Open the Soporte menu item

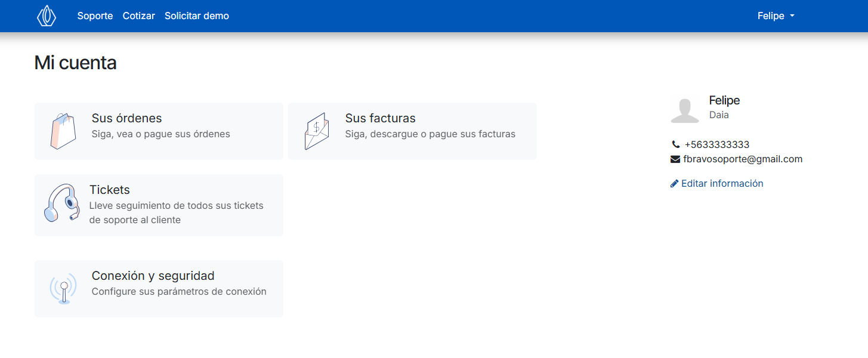95,16
